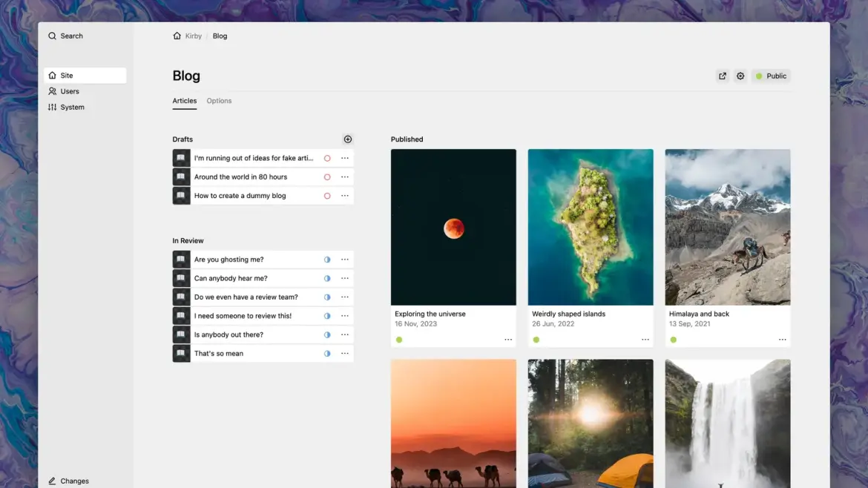Toggle review status of 'I need someone to review this!'
Screen dimensions: 868x488
327,316
